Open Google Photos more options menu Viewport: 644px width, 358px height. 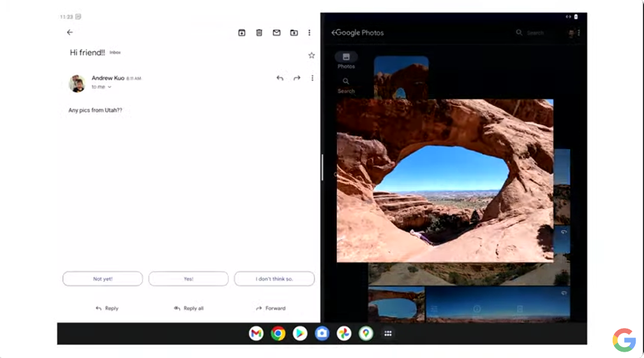[x=579, y=33]
